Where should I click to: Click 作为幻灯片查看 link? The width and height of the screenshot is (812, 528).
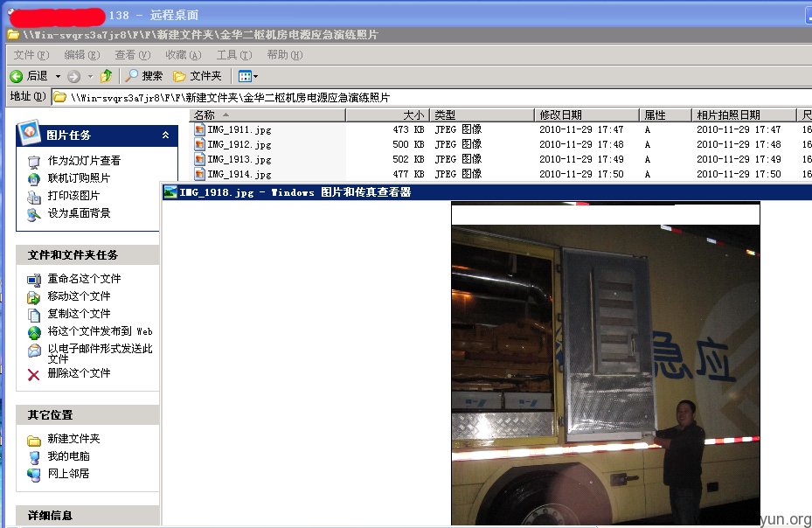(x=84, y=161)
